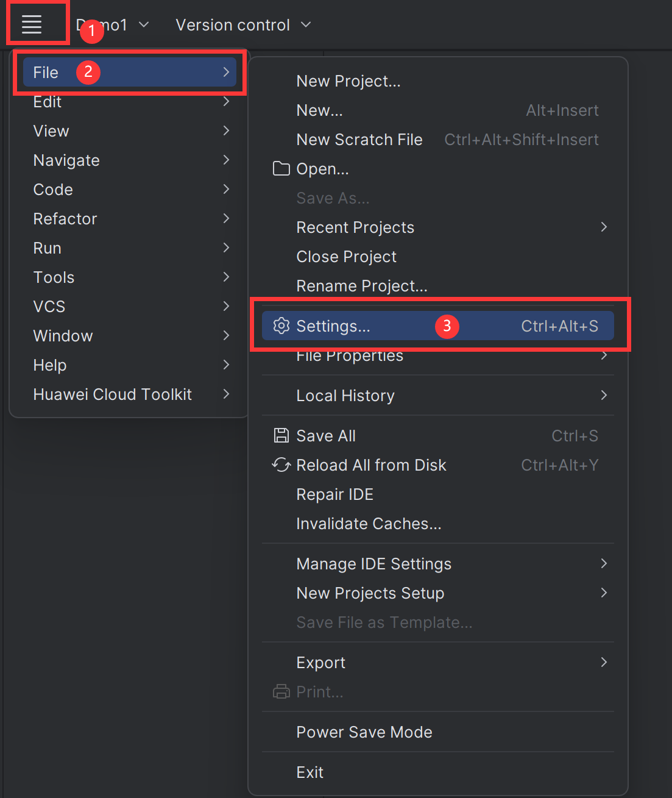Click the reload icon for Reload All from Disk

281,465
